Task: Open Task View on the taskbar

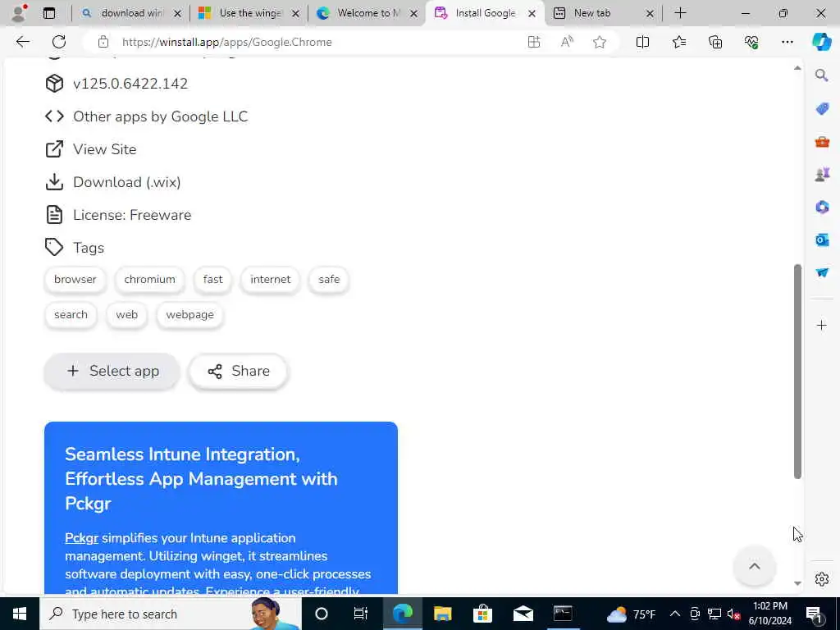Action: click(361, 614)
